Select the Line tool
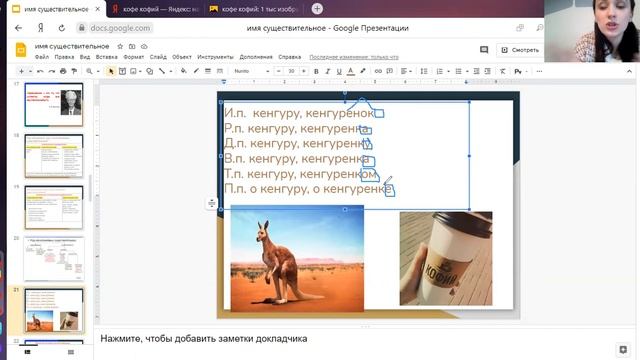Viewport: 640px width, 360px height. pyautogui.click(x=162, y=71)
